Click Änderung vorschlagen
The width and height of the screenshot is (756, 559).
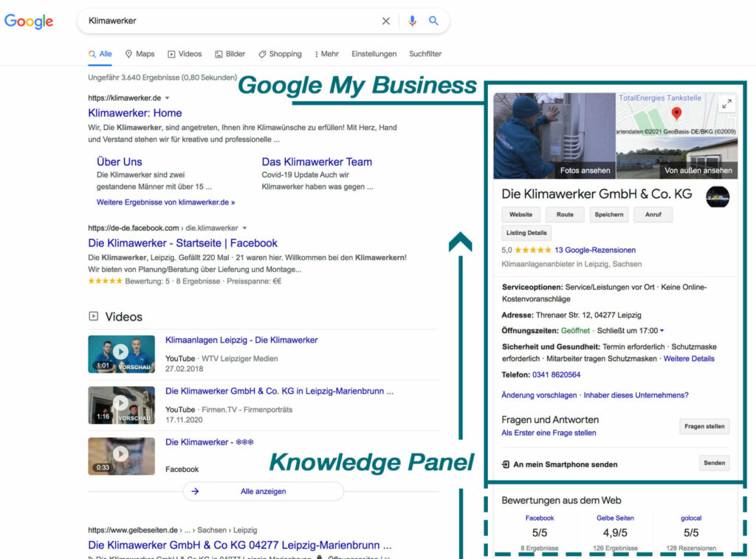click(x=539, y=395)
